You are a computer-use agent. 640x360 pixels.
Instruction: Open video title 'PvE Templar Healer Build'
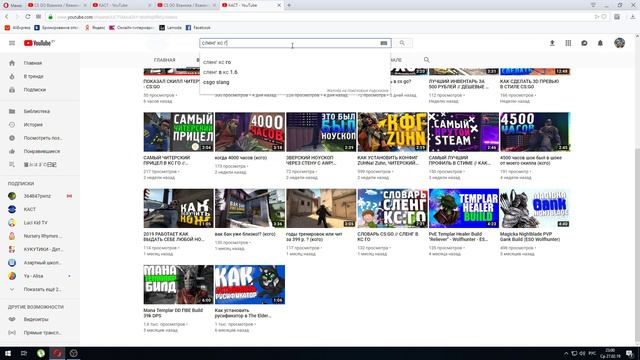pyautogui.click(x=458, y=237)
